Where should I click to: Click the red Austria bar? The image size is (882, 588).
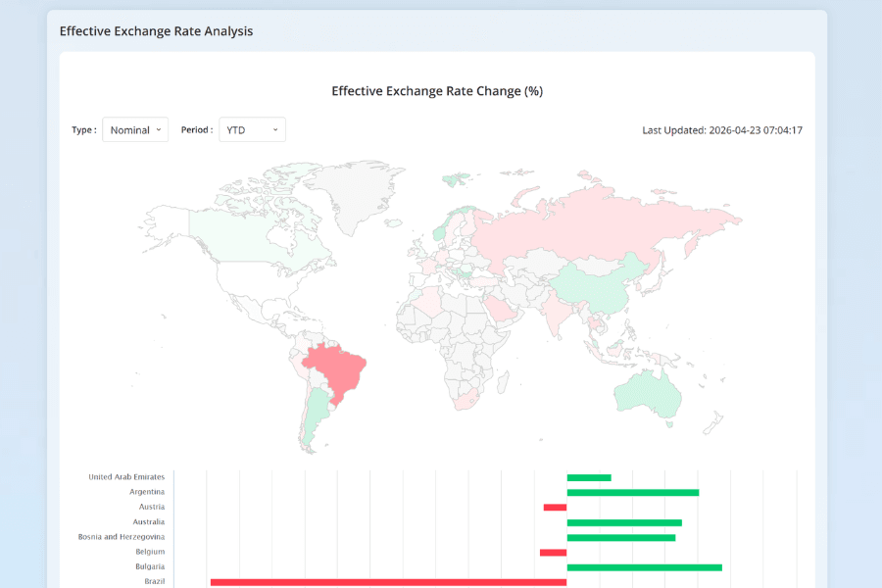click(556, 508)
